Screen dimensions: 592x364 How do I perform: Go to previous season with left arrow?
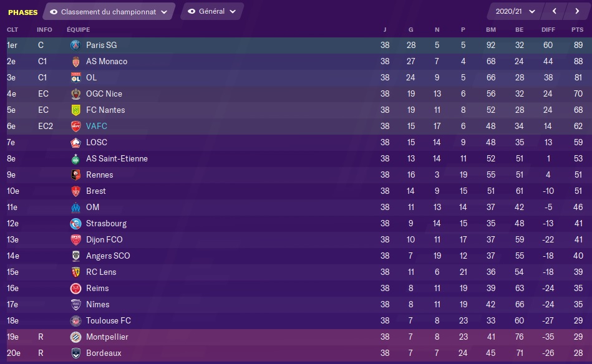(x=554, y=11)
